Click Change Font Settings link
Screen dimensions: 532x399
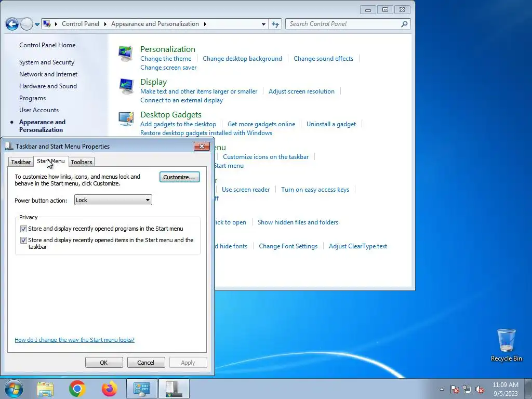(x=288, y=246)
